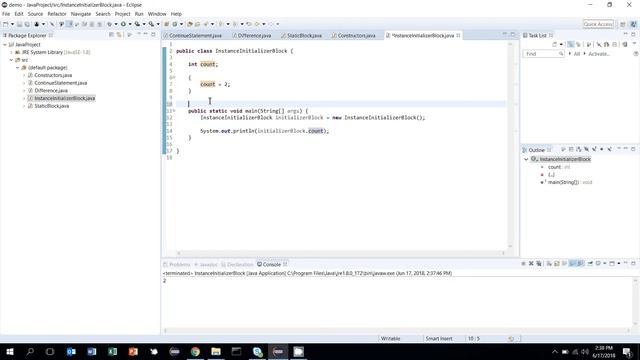Collapse the default package node
The height and width of the screenshot is (360, 640).
pyautogui.click(x=18, y=68)
